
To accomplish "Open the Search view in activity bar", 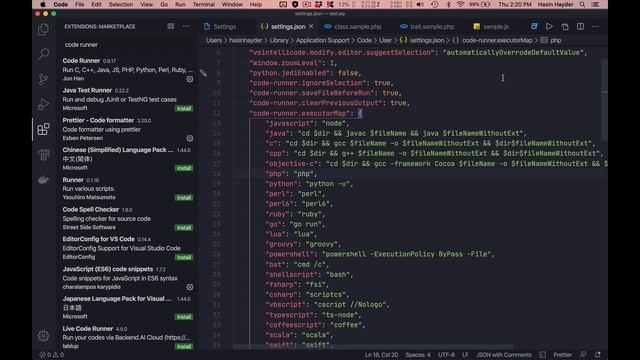I will coord(43,54).
